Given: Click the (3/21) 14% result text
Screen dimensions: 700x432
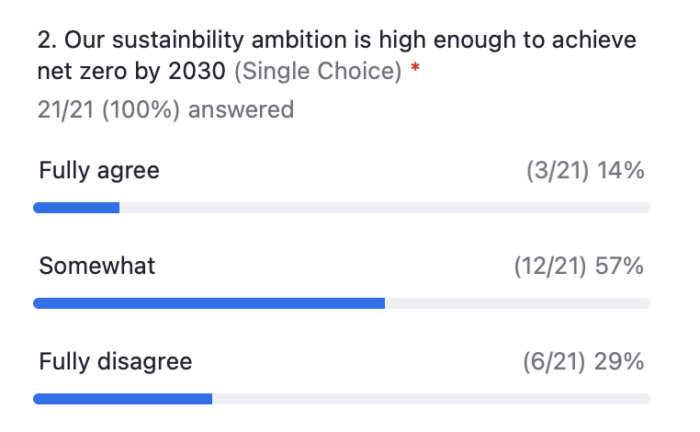Looking at the screenshot, I should [x=585, y=171].
